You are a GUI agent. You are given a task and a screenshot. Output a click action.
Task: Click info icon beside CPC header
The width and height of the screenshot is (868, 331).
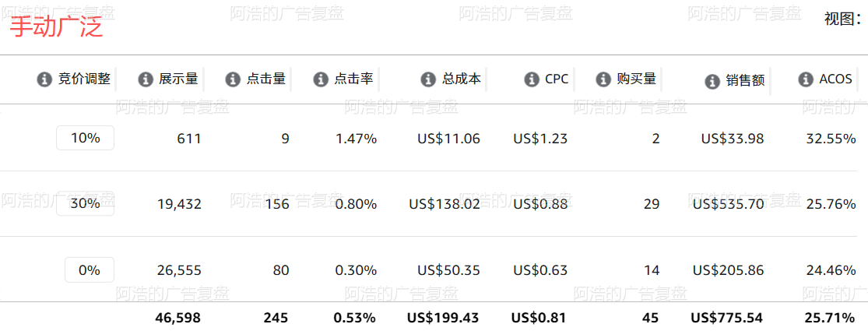click(x=532, y=79)
